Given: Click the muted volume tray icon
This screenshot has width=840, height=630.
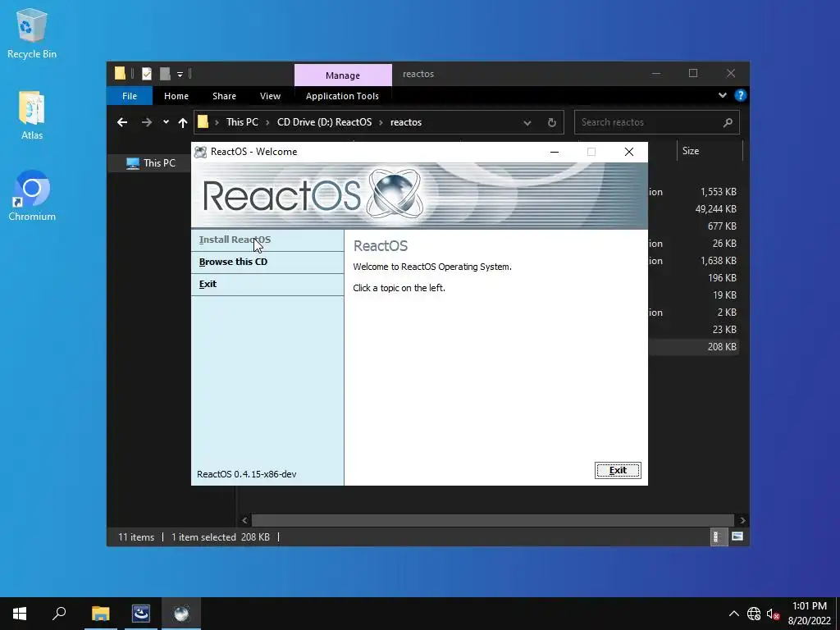Looking at the screenshot, I should 773,614.
